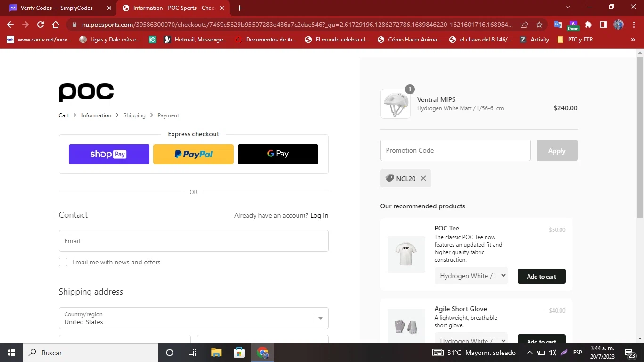
Task: Go to Cart in the breadcrumb
Action: pos(64,115)
